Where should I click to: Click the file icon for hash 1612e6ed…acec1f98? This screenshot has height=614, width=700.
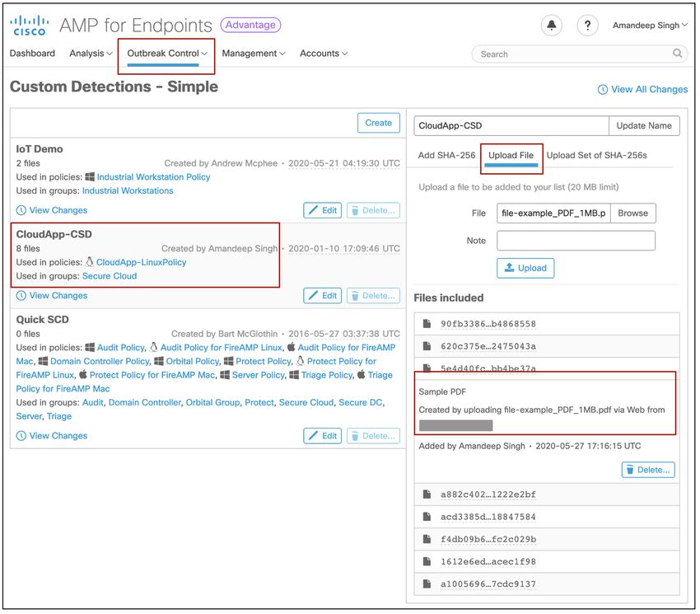coord(427,561)
